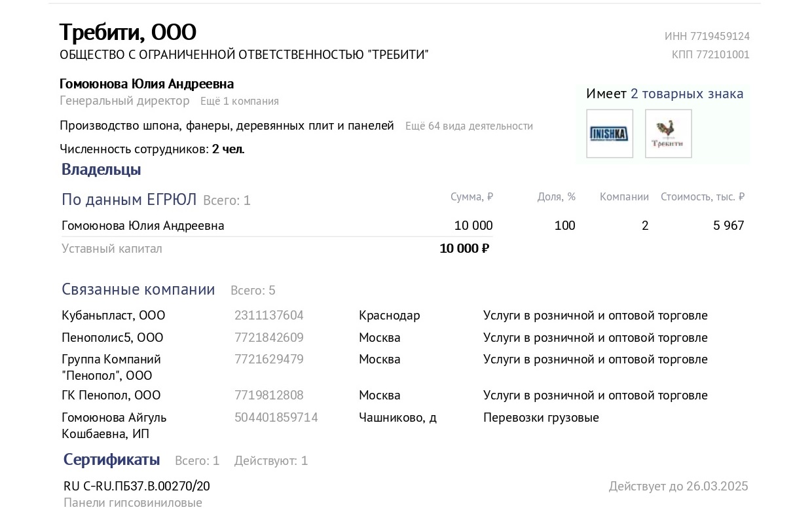
Task: Expand 'Ещё 1 компания' link
Action: (x=240, y=101)
